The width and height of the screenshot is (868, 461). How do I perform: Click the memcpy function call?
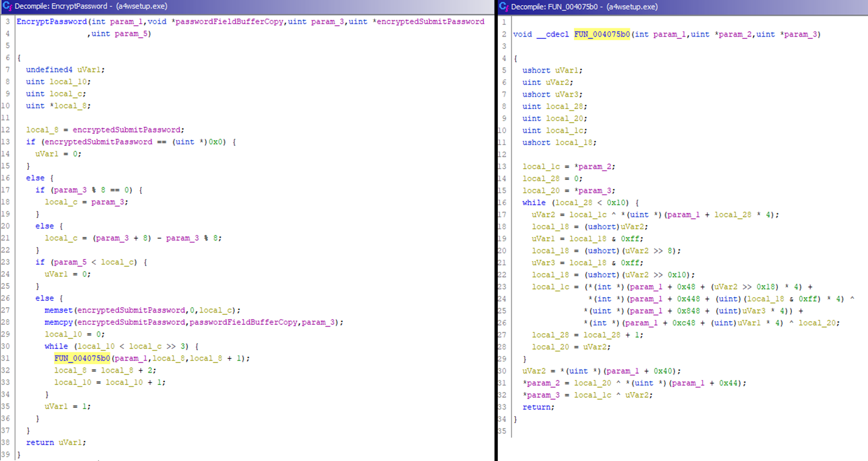point(58,322)
